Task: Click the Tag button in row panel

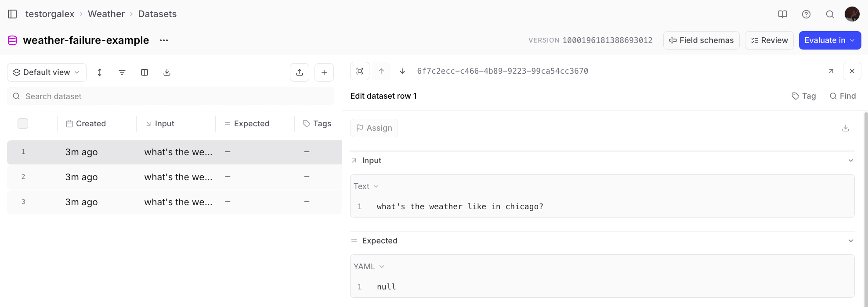Action: [804, 96]
